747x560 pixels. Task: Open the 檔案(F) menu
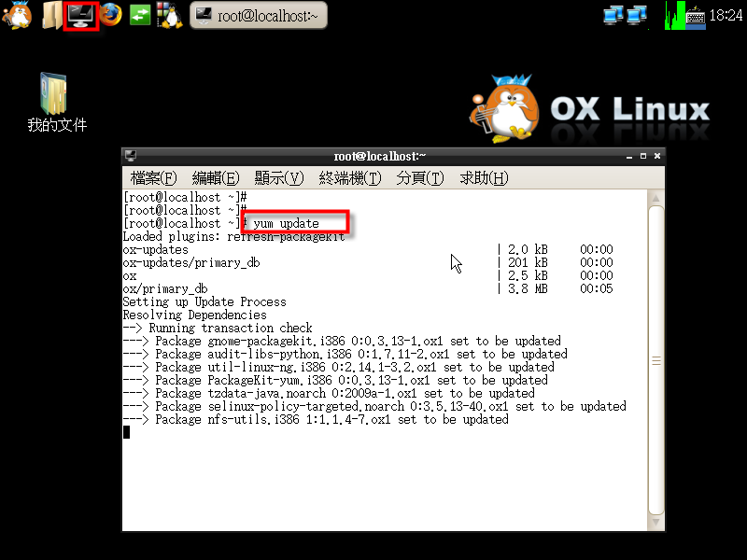point(153,178)
